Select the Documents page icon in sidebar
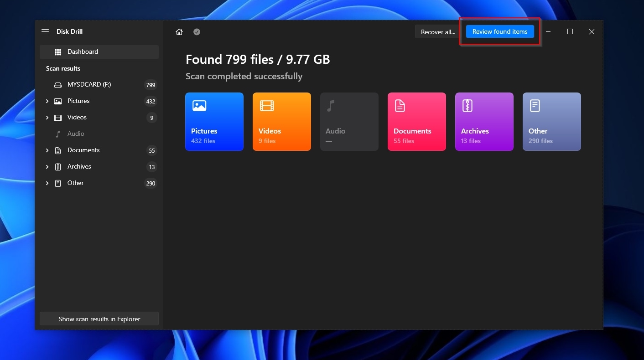Screen dimensions: 644x360 coord(58,150)
